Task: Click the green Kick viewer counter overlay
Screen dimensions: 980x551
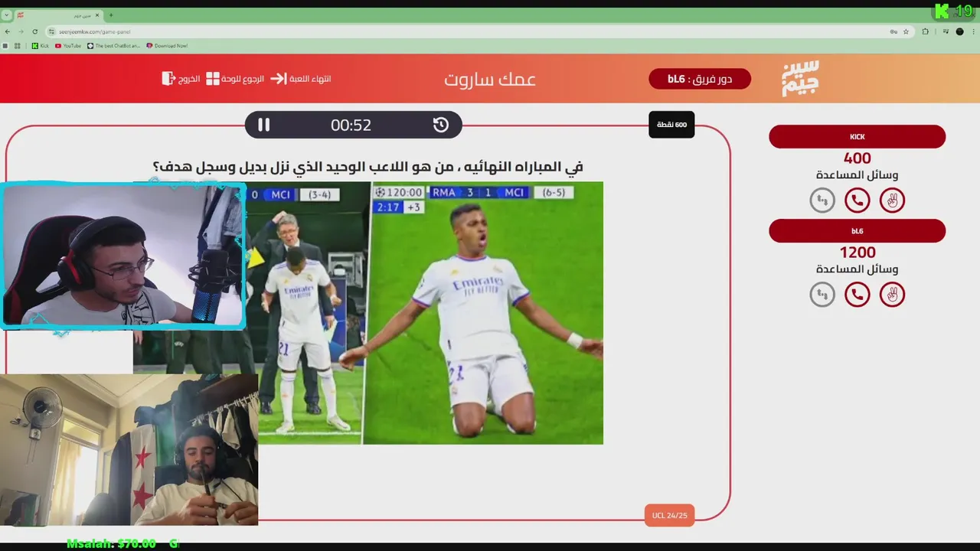Action: tap(953, 11)
